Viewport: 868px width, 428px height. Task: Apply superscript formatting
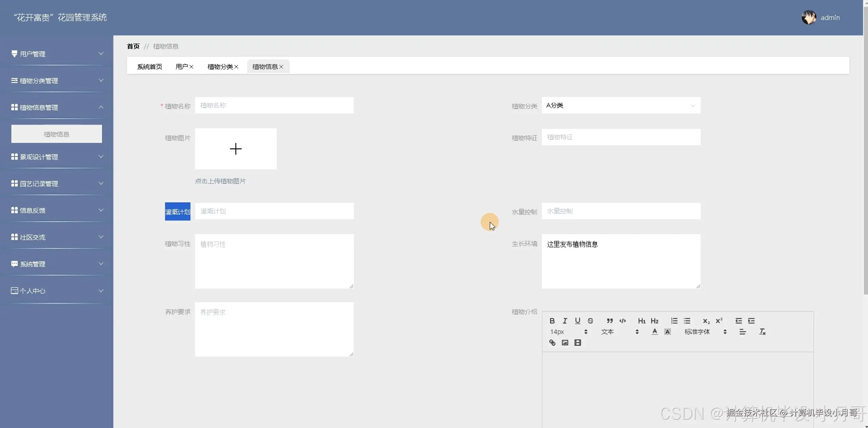pyautogui.click(x=719, y=321)
